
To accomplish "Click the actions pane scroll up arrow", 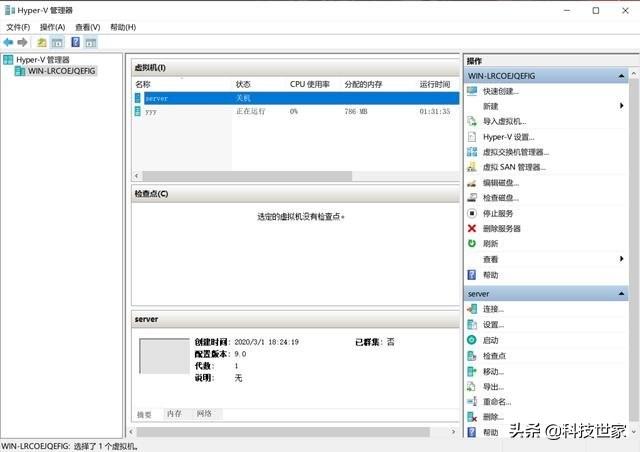I will [634, 74].
